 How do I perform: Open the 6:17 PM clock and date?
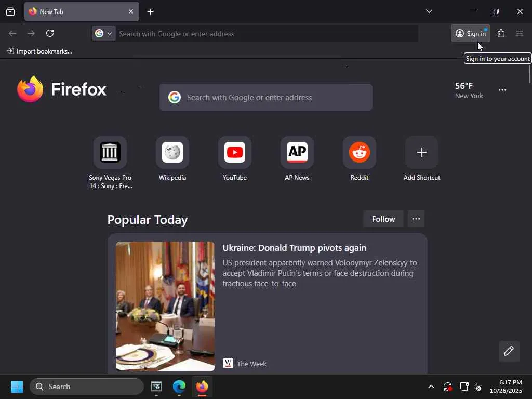(x=506, y=387)
